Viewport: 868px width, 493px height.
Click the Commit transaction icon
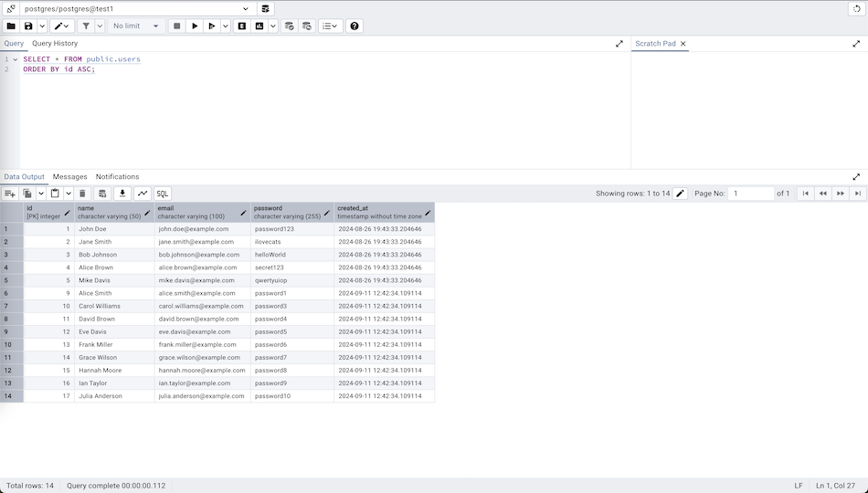click(x=290, y=26)
